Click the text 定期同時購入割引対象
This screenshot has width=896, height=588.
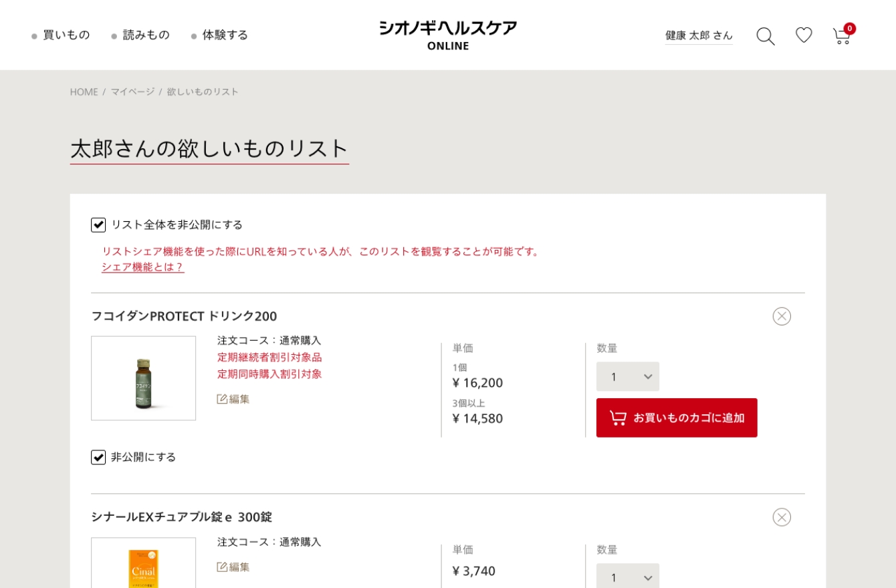coord(269,374)
